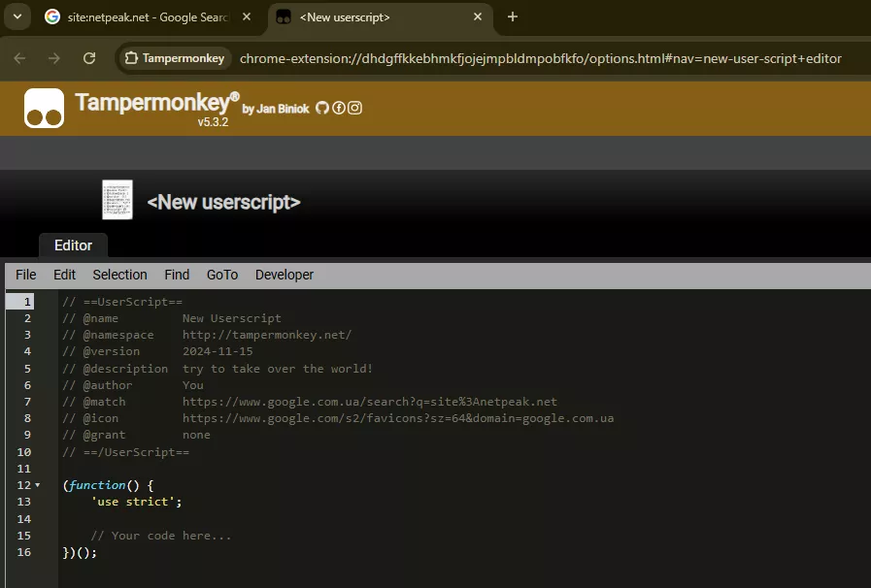This screenshot has height=588, width=871.
Task: Open the Find menu
Action: coord(177,275)
